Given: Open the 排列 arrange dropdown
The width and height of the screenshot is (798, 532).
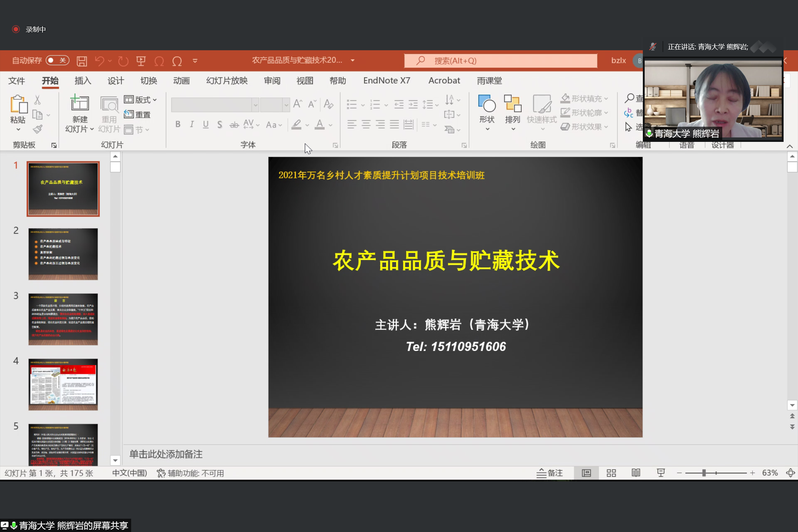Looking at the screenshot, I should 513,113.
